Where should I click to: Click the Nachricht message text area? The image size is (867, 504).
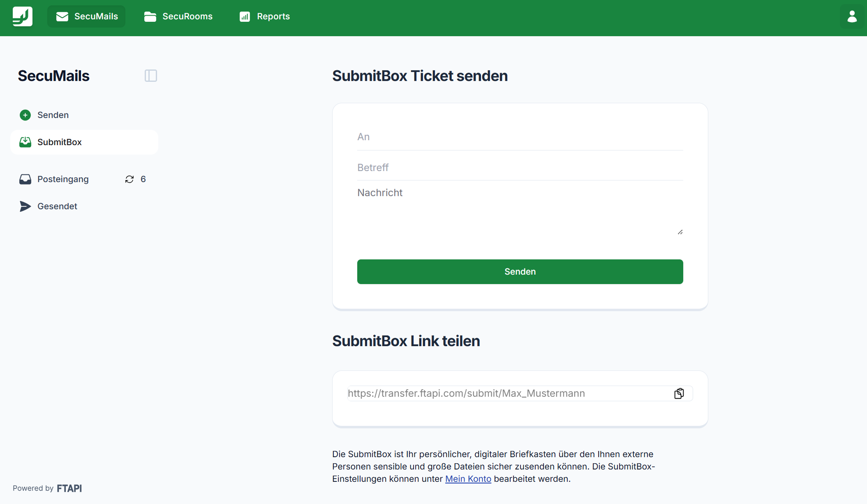520,210
